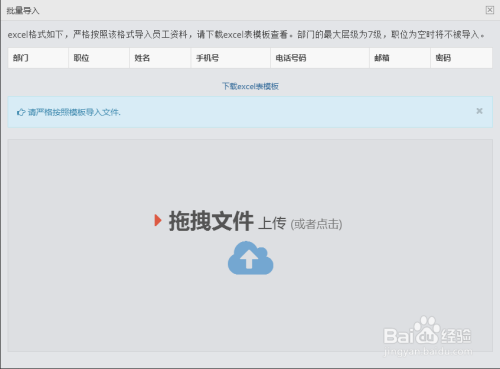Click the (或者点击) hint text
Viewport: 500px width, 369px height.
click(x=316, y=224)
